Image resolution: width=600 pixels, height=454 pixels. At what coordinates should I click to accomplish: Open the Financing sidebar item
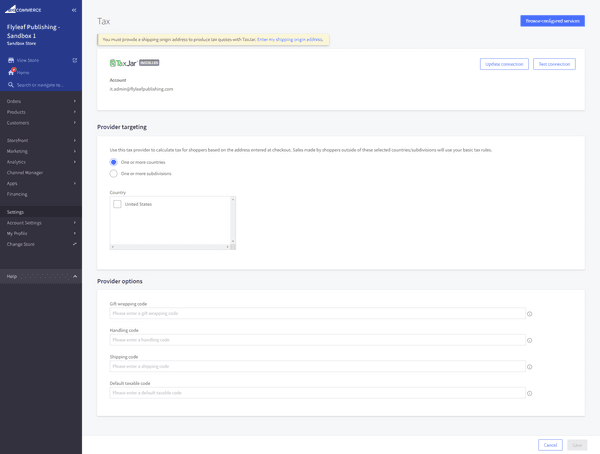(18, 194)
